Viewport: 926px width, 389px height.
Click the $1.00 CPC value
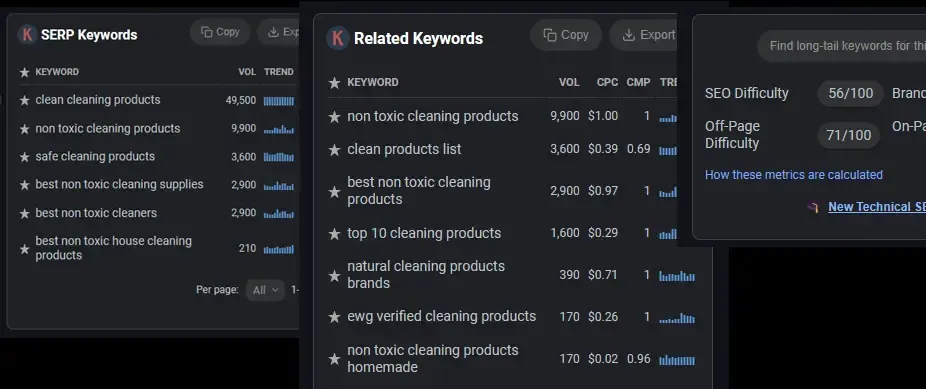click(x=603, y=116)
